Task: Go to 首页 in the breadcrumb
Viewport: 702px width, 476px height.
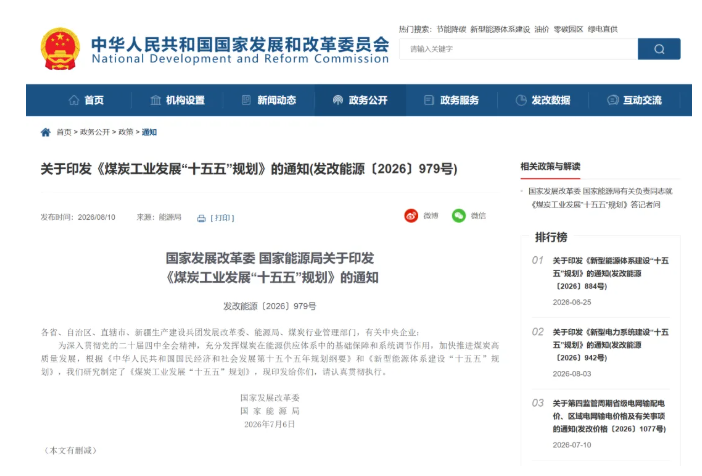Action: (x=64, y=132)
